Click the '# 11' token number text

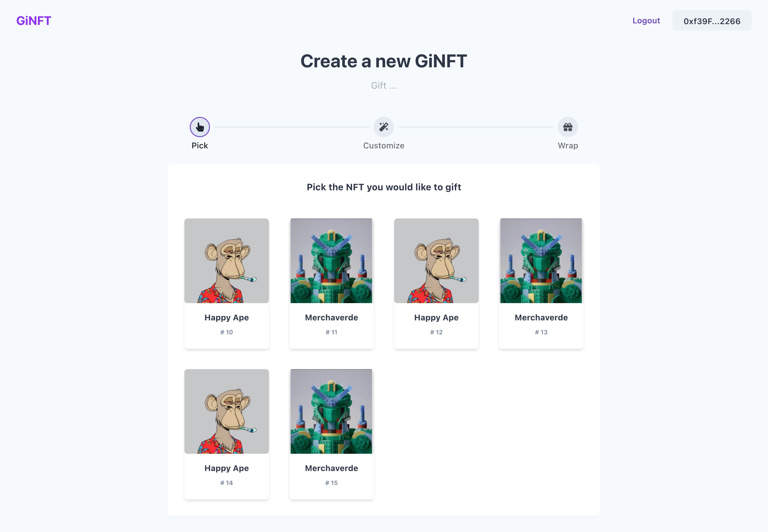[331, 332]
